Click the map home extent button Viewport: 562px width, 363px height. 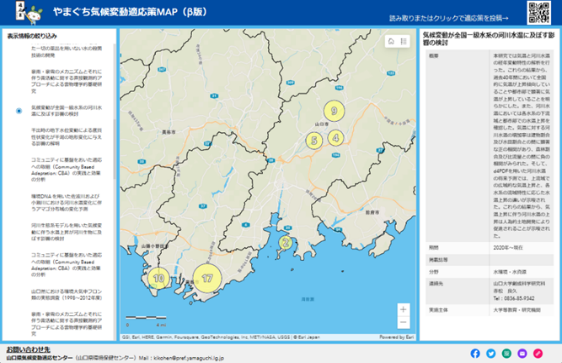[x=391, y=41]
